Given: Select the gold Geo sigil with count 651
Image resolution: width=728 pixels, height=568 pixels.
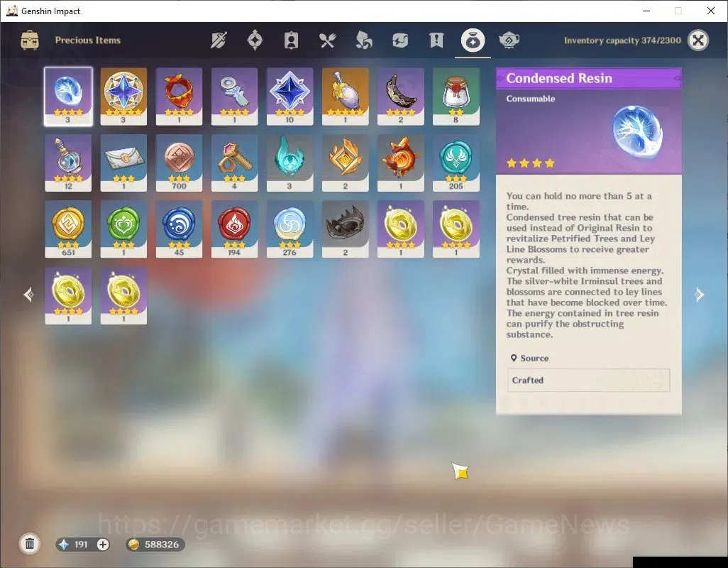Looking at the screenshot, I should coord(68,229).
